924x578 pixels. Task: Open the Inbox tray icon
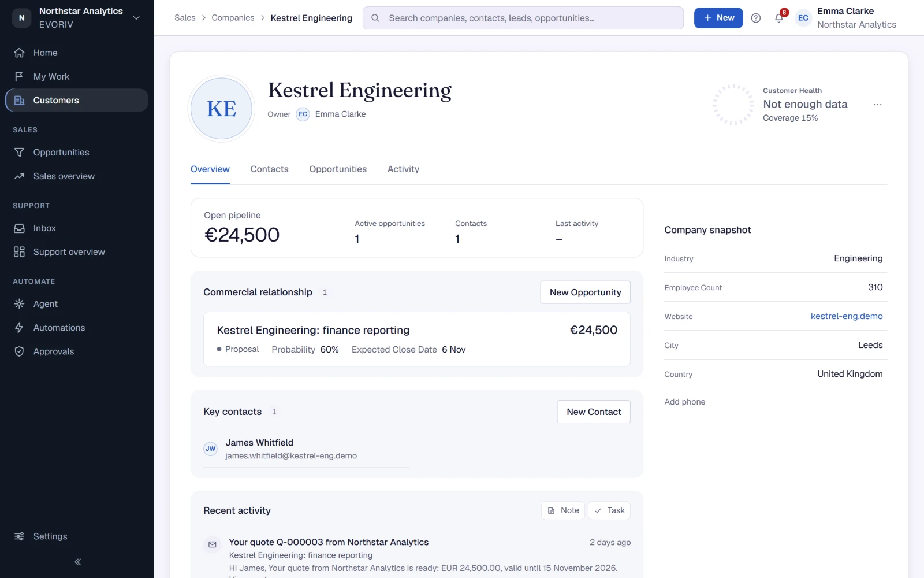[x=19, y=228]
